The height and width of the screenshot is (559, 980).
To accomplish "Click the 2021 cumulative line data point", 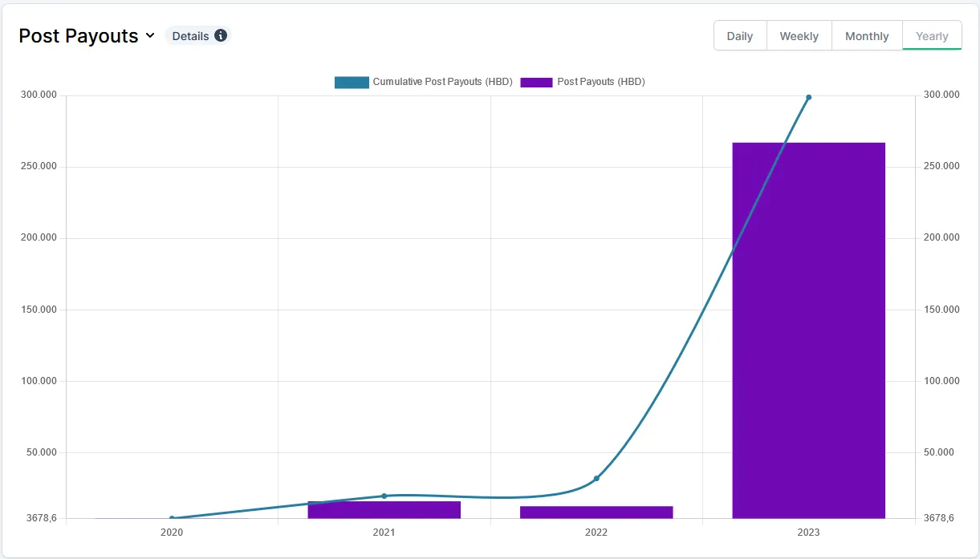I will click(384, 496).
